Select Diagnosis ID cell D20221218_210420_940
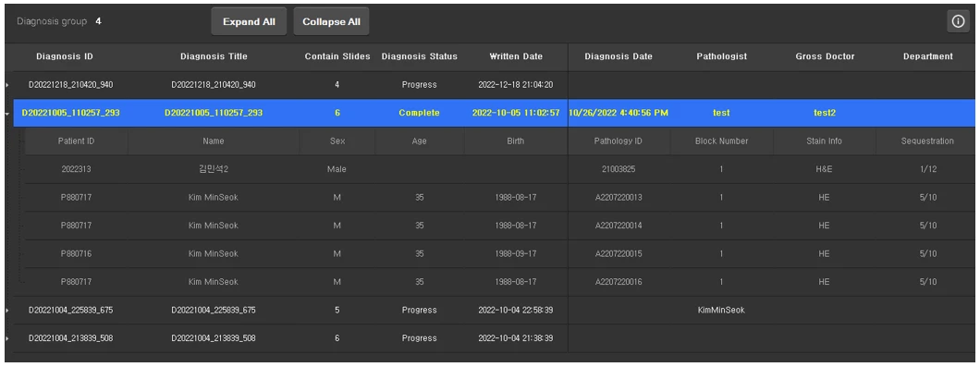 tap(70, 84)
